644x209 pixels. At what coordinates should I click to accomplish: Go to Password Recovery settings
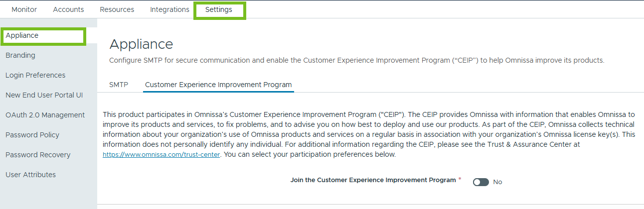tap(38, 155)
